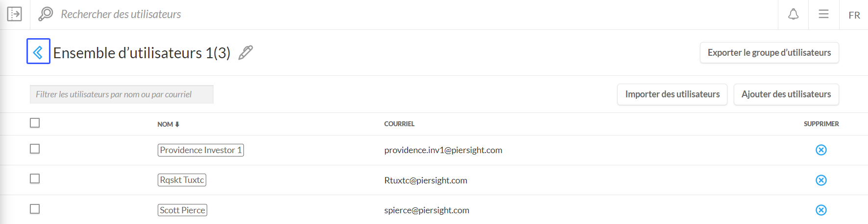Click Importer des utilisateurs button

(672, 94)
